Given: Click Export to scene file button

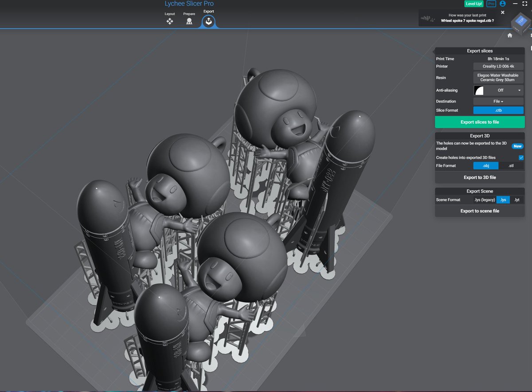Looking at the screenshot, I should (480, 211).
